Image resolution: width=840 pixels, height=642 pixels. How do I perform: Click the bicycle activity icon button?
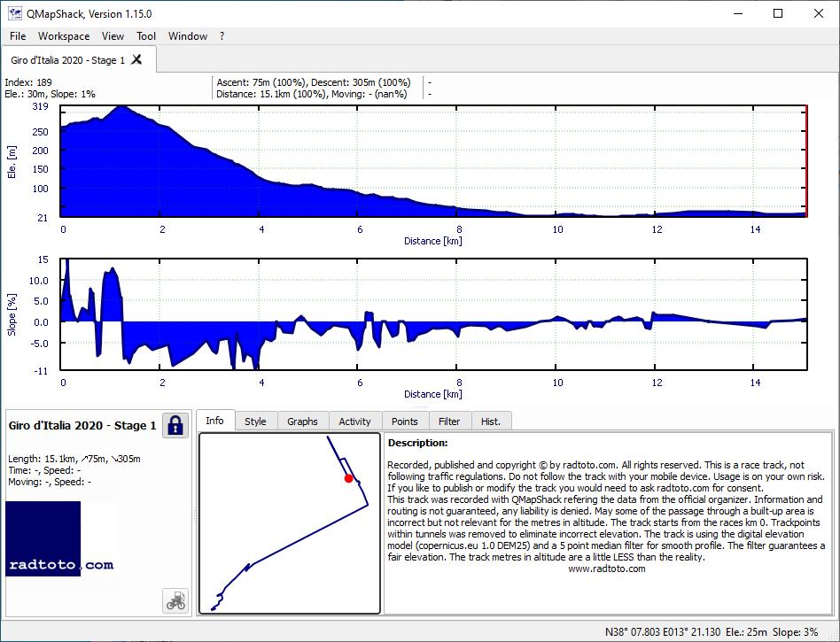click(175, 600)
